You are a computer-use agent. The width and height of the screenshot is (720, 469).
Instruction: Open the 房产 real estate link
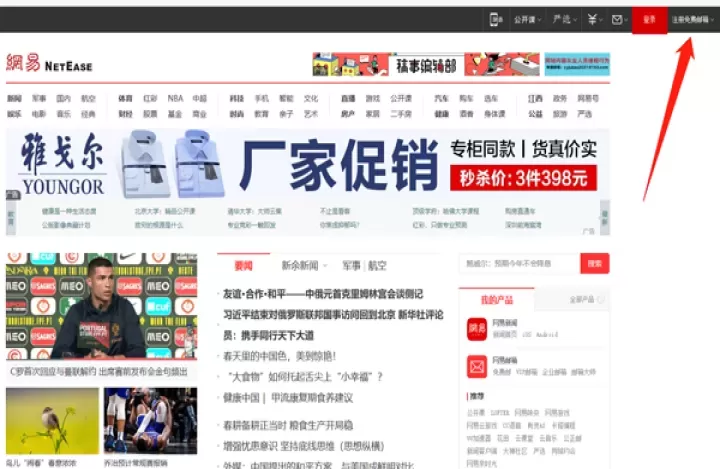pyautogui.click(x=348, y=114)
